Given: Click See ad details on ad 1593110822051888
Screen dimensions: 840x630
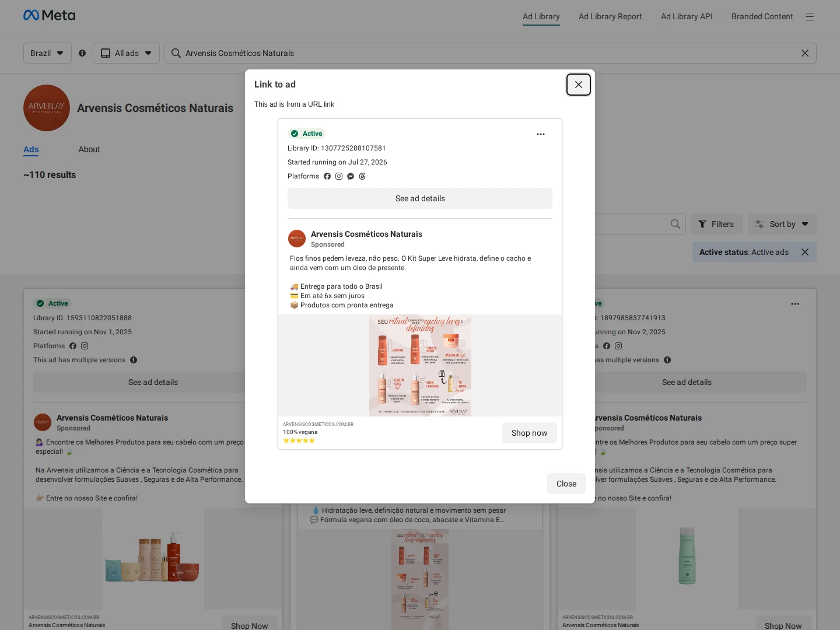Looking at the screenshot, I should point(153,382).
